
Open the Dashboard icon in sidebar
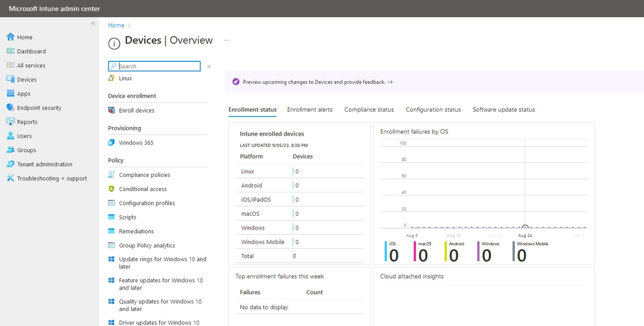[x=10, y=51]
